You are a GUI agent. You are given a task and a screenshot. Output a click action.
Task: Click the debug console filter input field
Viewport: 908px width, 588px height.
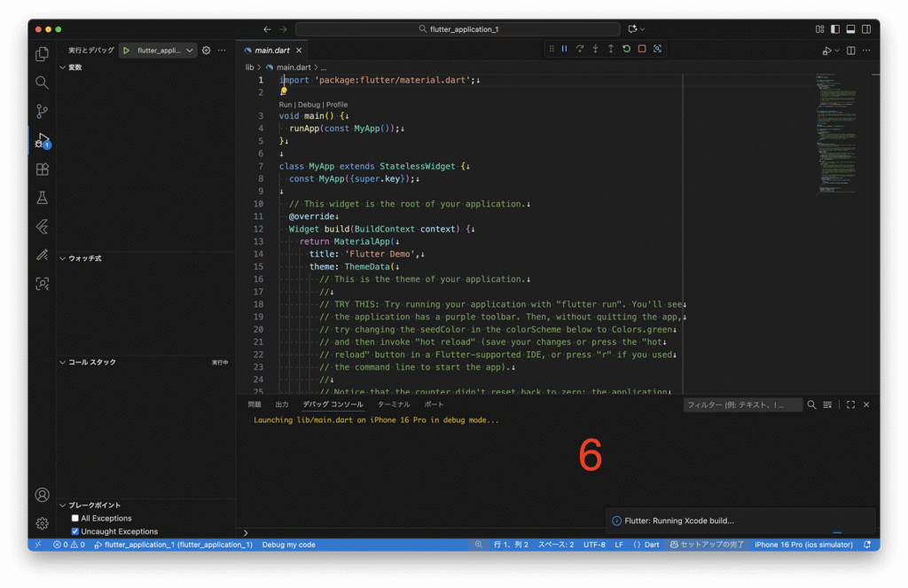pos(740,404)
